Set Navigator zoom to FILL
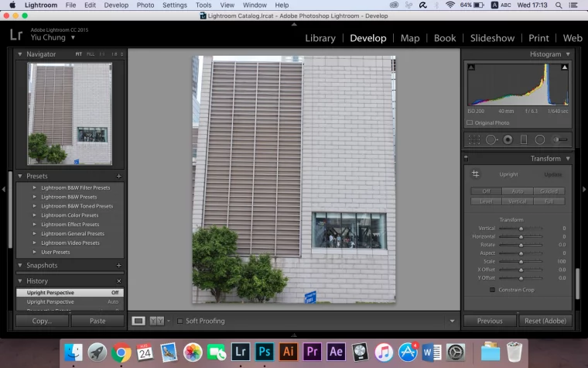The height and width of the screenshot is (368, 588). click(x=91, y=54)
